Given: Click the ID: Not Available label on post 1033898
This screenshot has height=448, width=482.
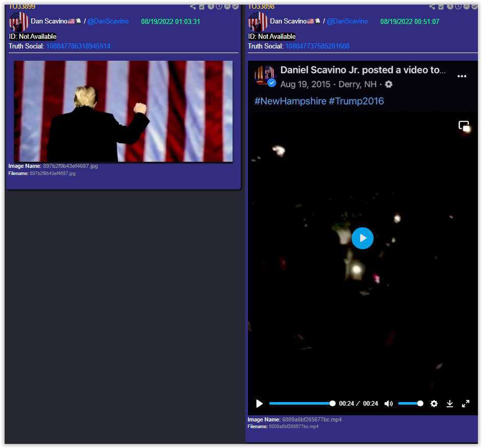Looking at the screenshot, I should coord(272,37).
